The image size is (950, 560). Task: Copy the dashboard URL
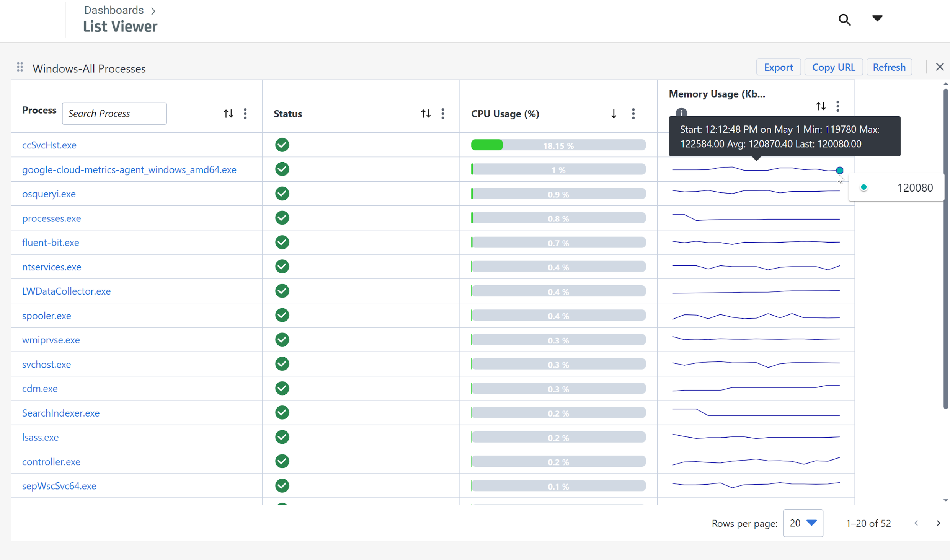click(x=833, y=67)
